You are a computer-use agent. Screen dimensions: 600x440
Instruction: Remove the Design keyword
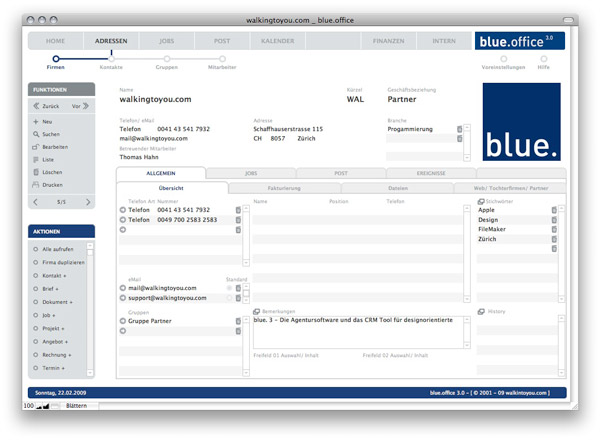tap(554, 220)
